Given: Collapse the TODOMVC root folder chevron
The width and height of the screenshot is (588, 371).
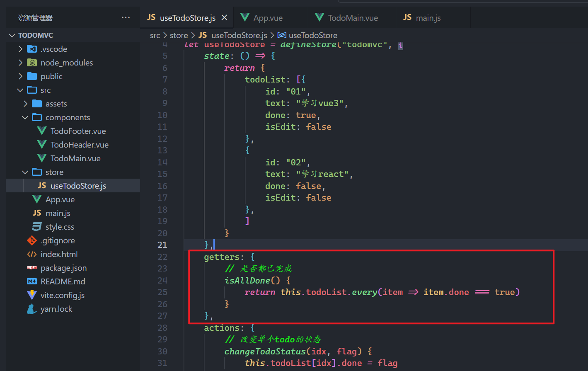Looking at the screenshot, I should pyautogui.click(x=12, y=35).
